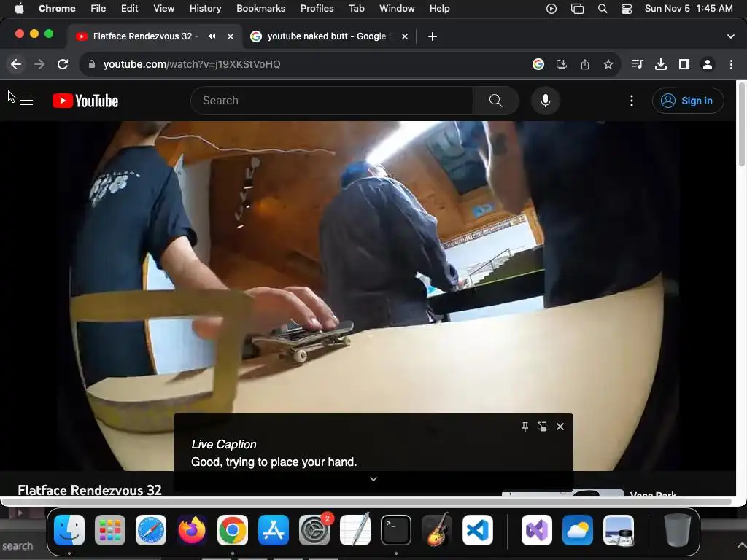Viewport: 747px width, 560px height.
Task: Mute audio on Flatface tab speaker icon
Action: (212, 36)
